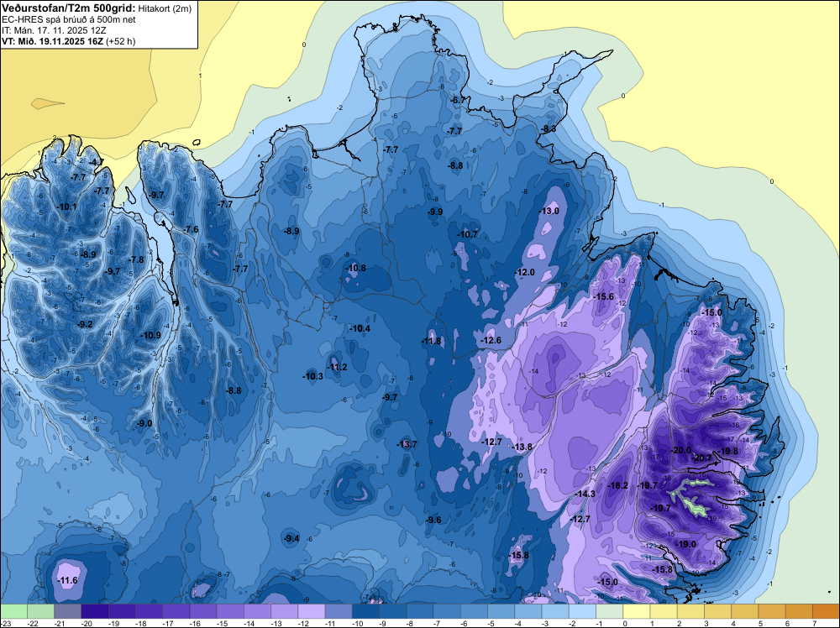Click the -10.3 temperature value

click(x=312, y=376)
